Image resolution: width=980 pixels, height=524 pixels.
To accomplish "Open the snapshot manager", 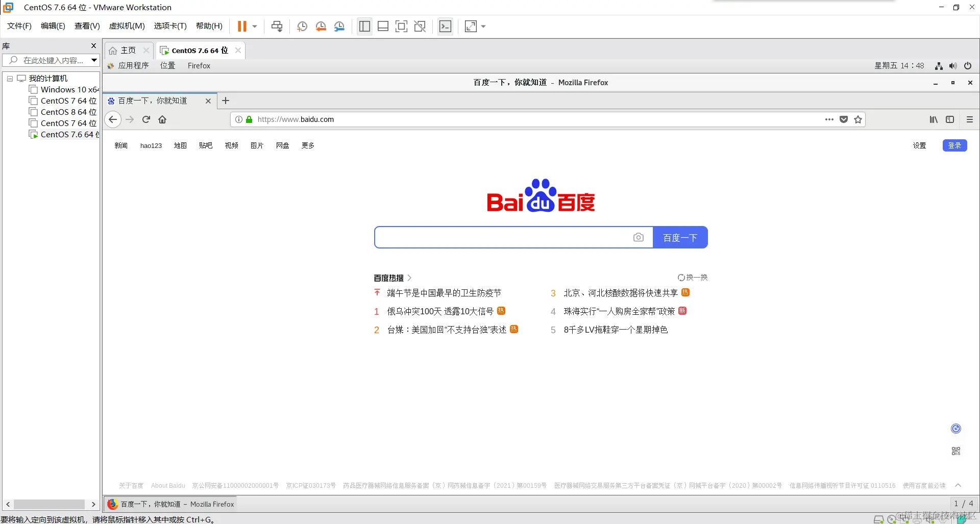I will (339, 27).
